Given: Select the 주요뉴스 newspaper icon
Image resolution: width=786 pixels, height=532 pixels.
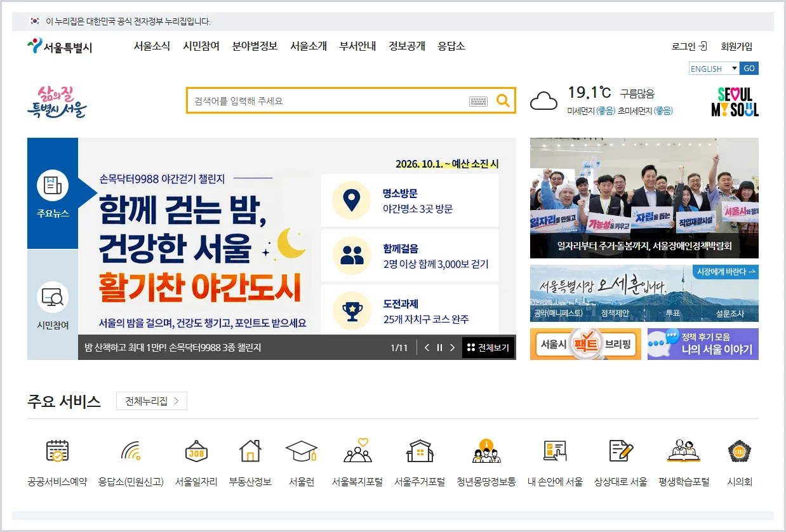Looking at the screenshot, I should point(52,185).
